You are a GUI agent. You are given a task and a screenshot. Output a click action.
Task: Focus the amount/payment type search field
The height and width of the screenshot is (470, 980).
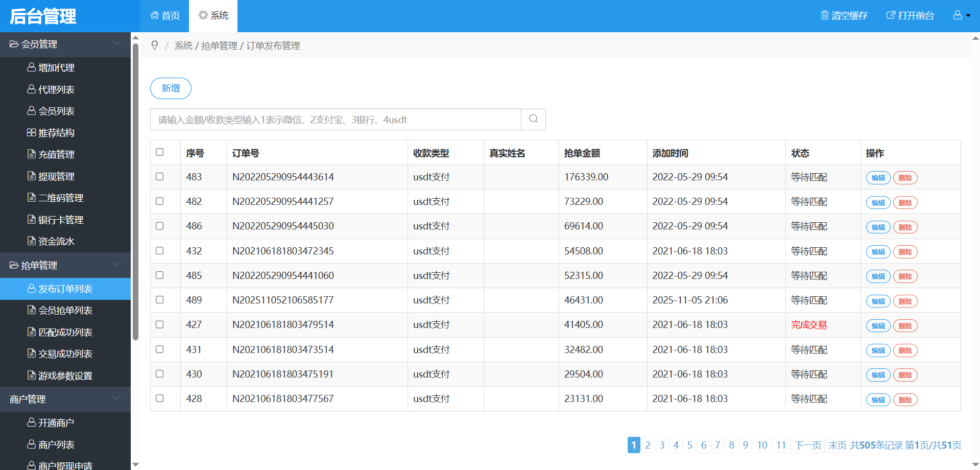(x=336, y=120)
